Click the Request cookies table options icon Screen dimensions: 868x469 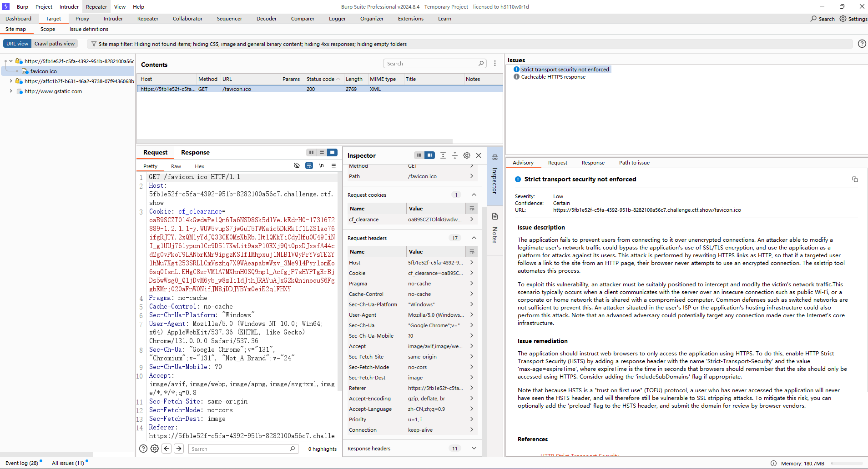point(472,209)
